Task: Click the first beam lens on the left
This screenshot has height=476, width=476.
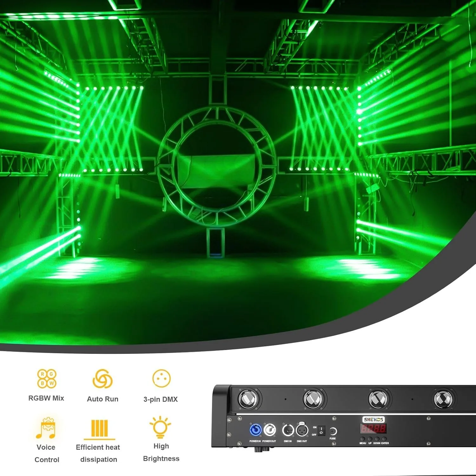Action: (248, 399)
